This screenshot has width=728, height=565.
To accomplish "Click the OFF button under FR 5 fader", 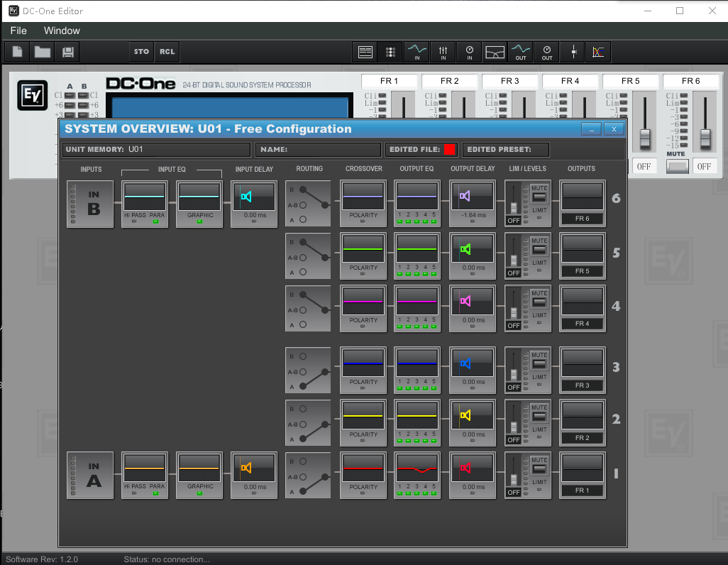I will (x=644, y=166).
